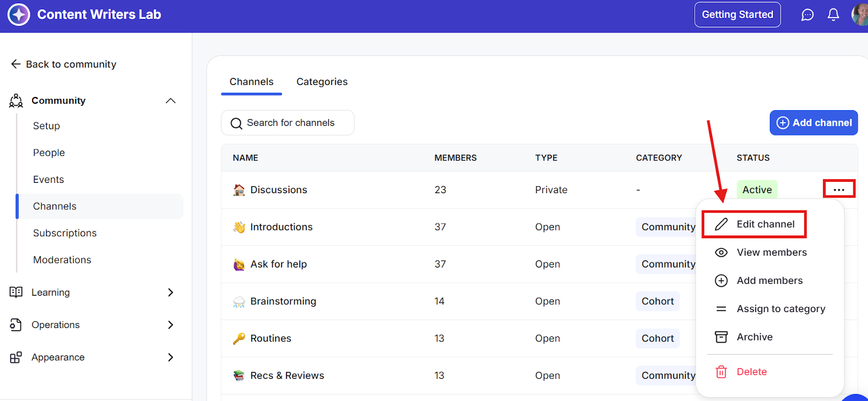Click the back arrow to community

16,64
